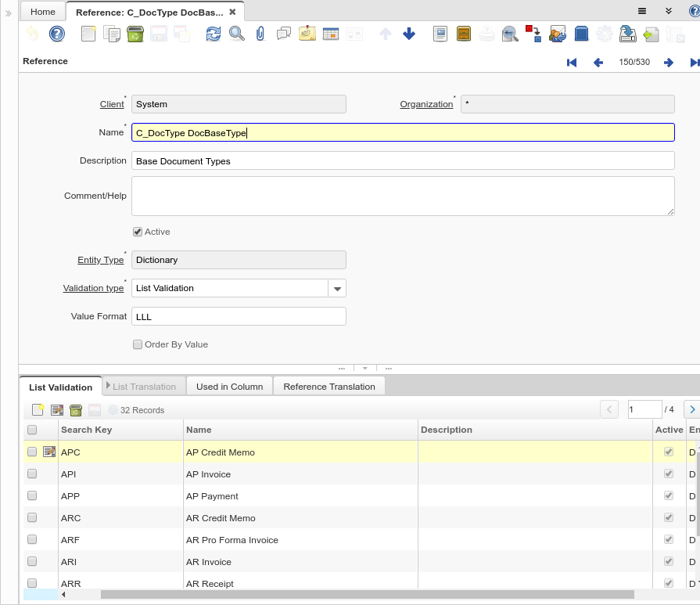
Task: Open Find Record magnifier icon
Action: click(236, 34)
